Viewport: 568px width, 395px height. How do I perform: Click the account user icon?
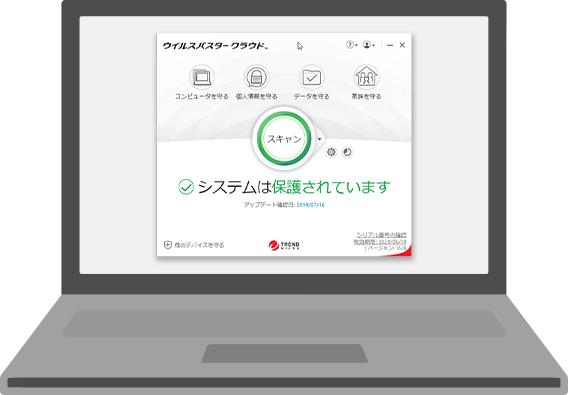367,45
